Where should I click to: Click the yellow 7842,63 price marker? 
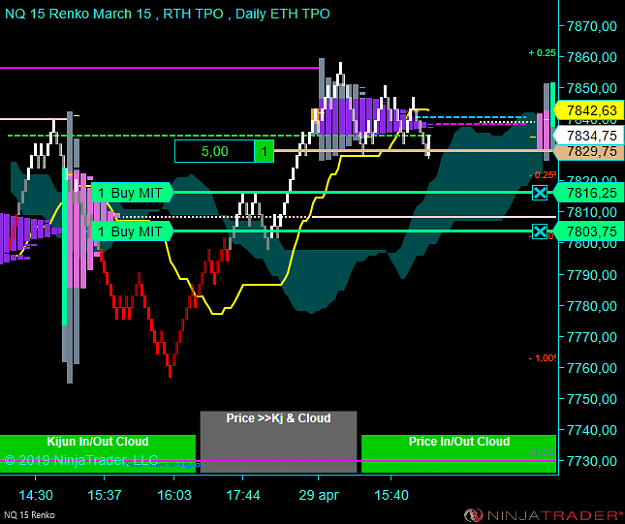click(589, 110)
